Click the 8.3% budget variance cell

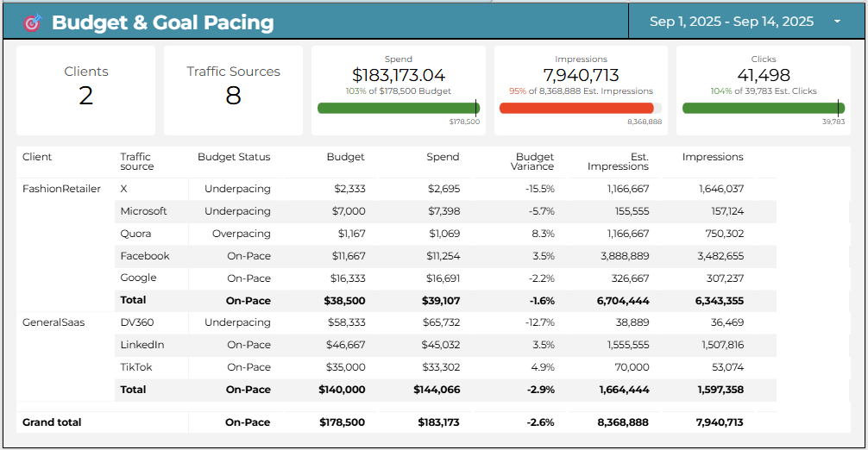(x=543, y=234)
